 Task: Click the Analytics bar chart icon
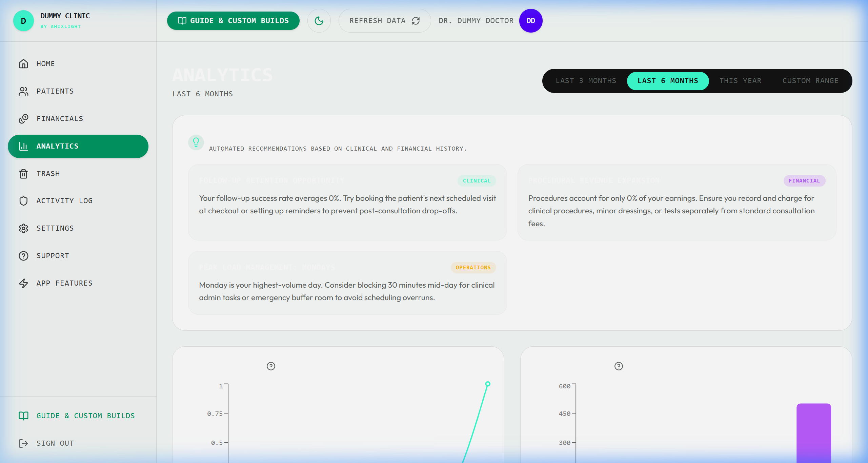coord(23,146)
